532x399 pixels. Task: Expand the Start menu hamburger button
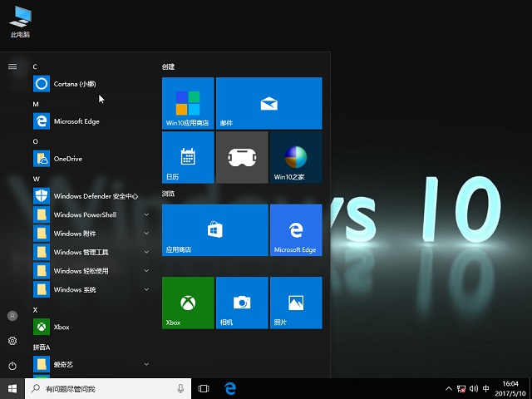12,66
